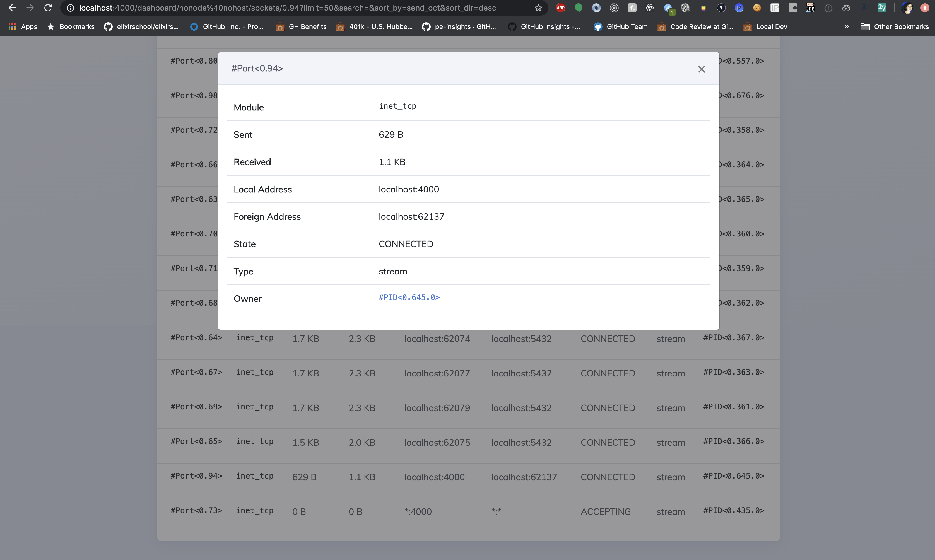
Task: Open owner link #PID<0.645.0> in modal
Action: point(409,297)
